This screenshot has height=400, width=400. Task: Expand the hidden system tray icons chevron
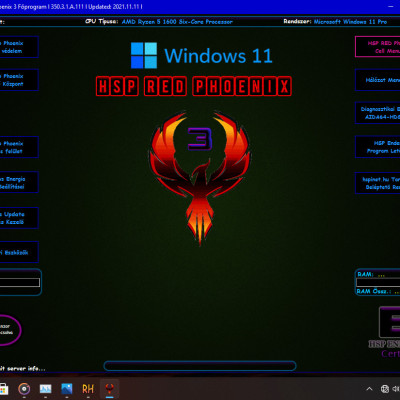pos(369,389)
